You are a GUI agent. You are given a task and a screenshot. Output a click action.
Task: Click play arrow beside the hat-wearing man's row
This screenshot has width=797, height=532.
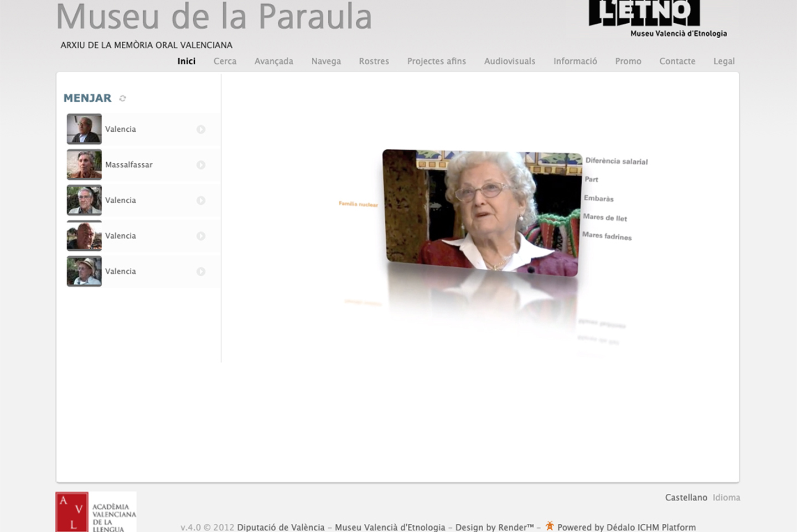coord(201,271)
